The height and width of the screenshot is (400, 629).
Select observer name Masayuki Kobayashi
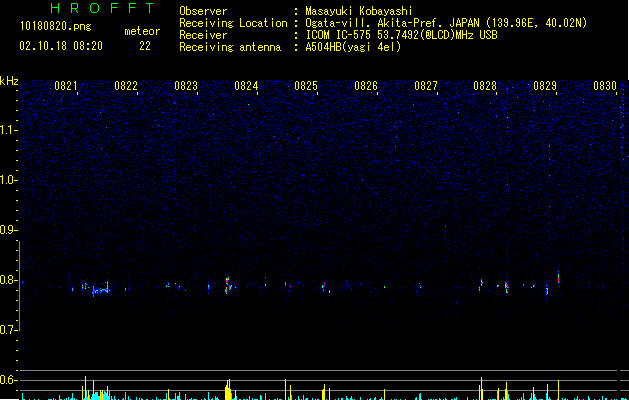click(359, 11)
